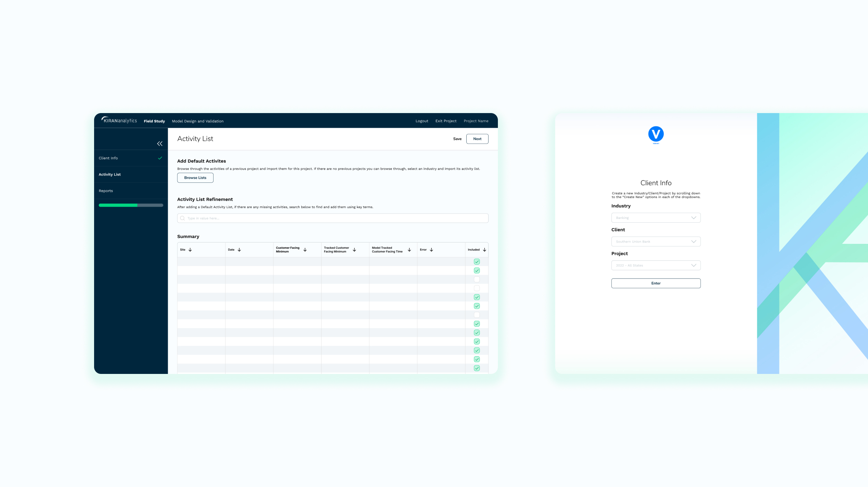
Task: Expand the Project dropdown 2022 - All States
Action: tap(656, 265)
